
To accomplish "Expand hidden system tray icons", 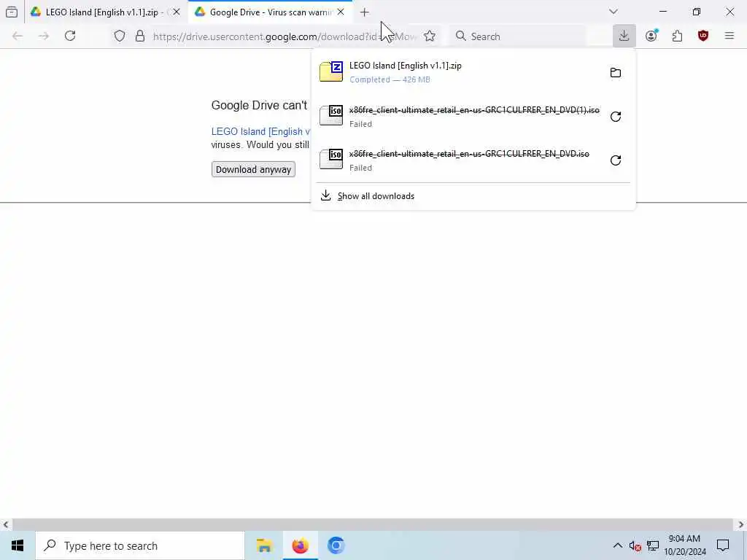I will click(617, 545).
